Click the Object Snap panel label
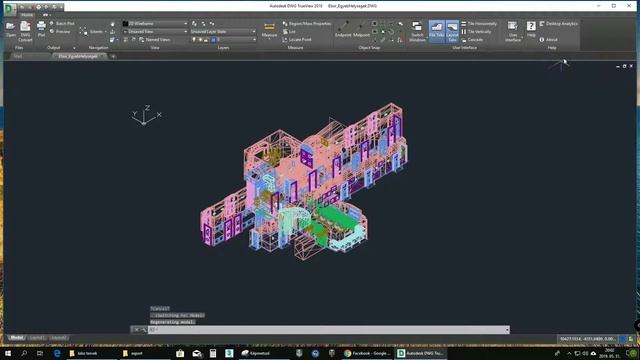 [369, 48]
